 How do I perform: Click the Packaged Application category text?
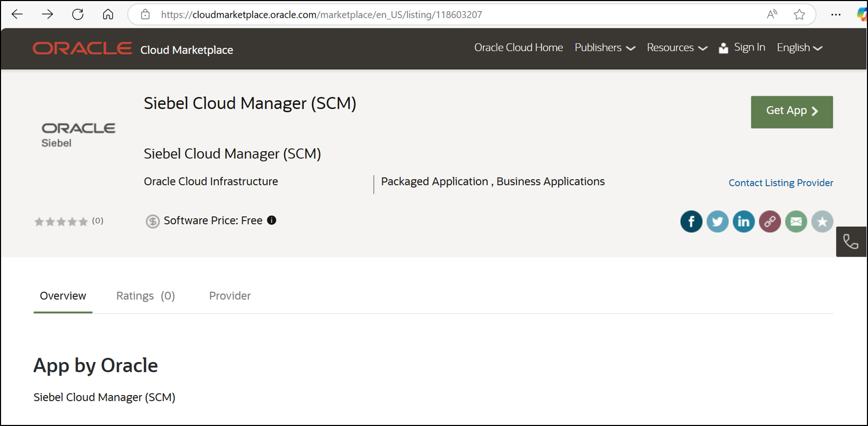tap(435, 182)
